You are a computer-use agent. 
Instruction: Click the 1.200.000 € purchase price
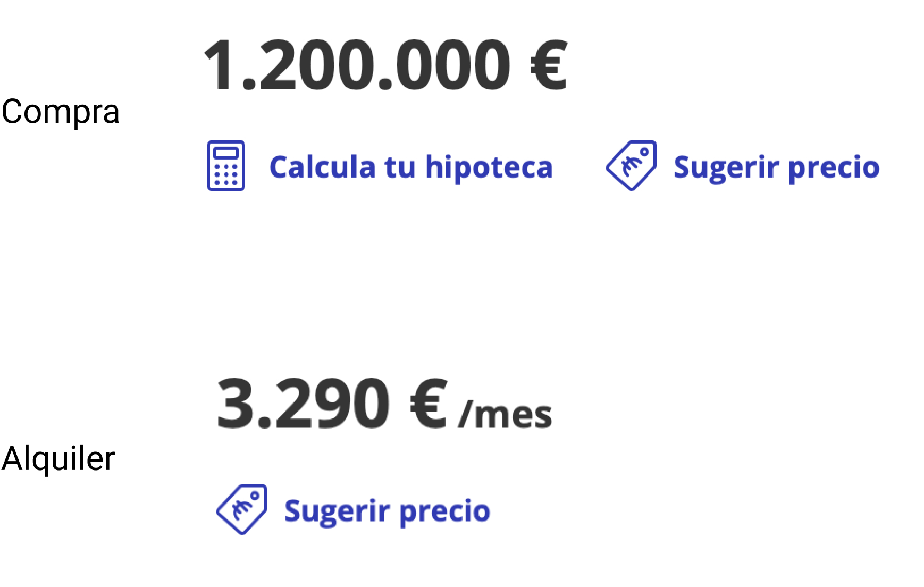coord(386,66)
